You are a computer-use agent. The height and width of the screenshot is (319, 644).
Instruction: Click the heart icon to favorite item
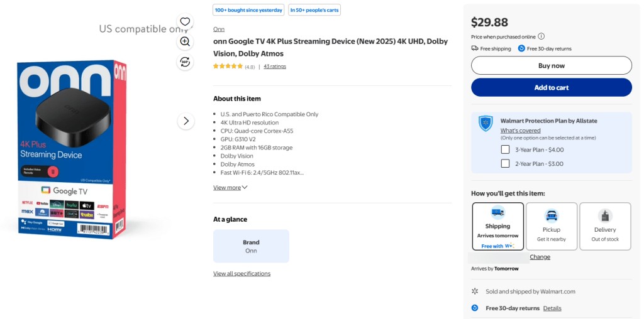coord(185,22)
